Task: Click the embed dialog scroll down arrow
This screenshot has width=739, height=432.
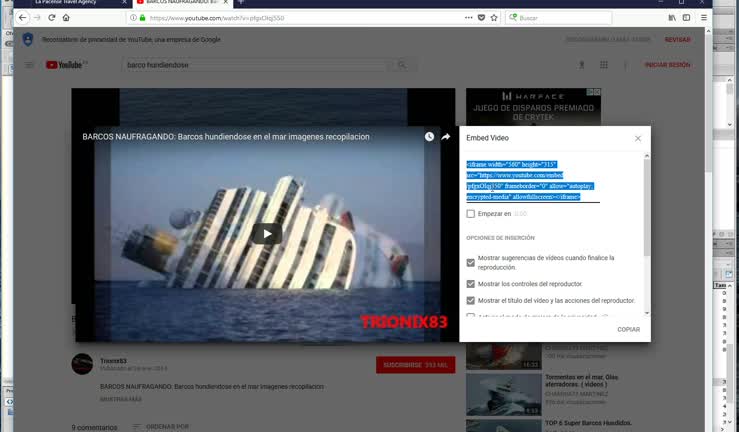Action: click(647, 313)
